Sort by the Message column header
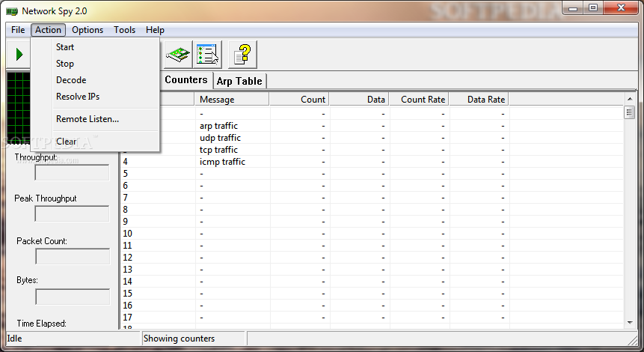The width and height of the screenshot is (644, 352). [x=232, y=100]
